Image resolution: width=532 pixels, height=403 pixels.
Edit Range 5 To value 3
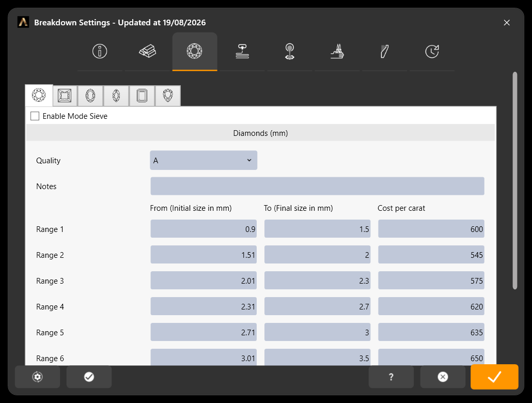317,332
